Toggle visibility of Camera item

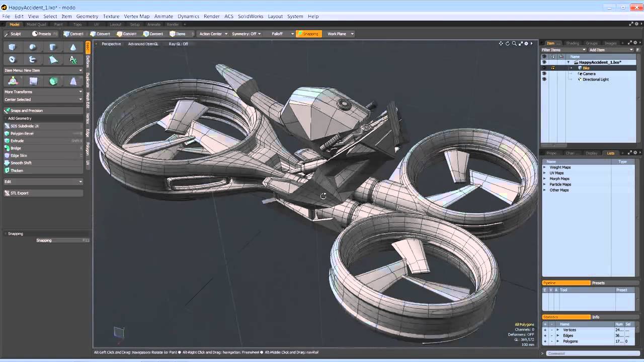544,74
